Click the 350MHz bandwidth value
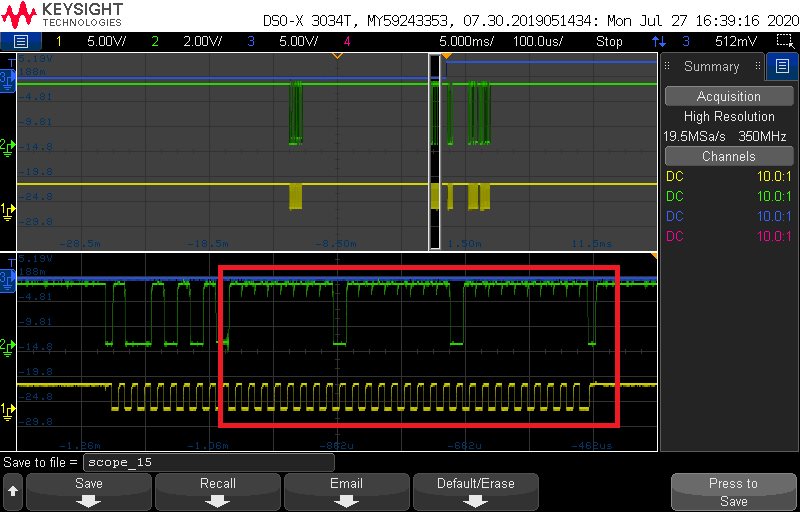This screenshot has width=800, height=512. pos(763,136)
